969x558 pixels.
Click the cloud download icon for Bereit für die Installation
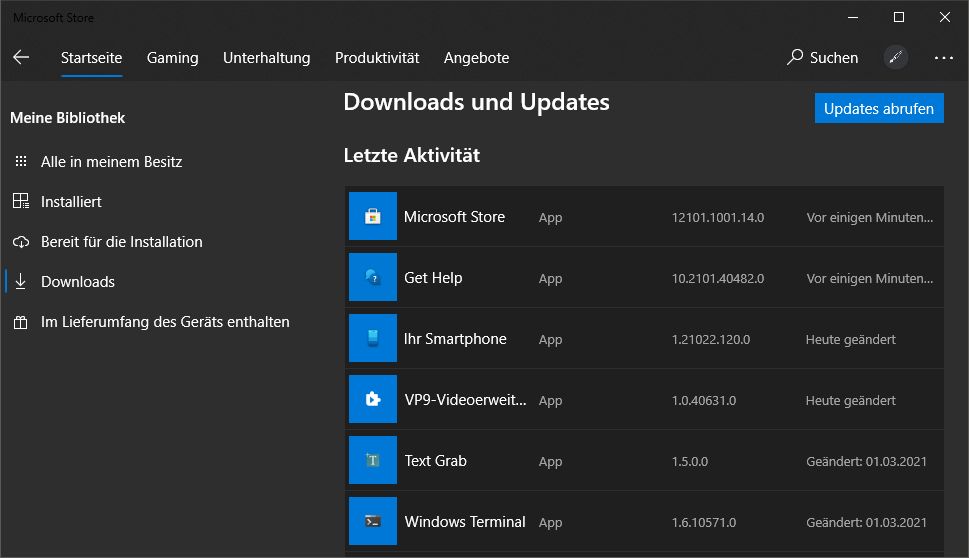[21, 242]
